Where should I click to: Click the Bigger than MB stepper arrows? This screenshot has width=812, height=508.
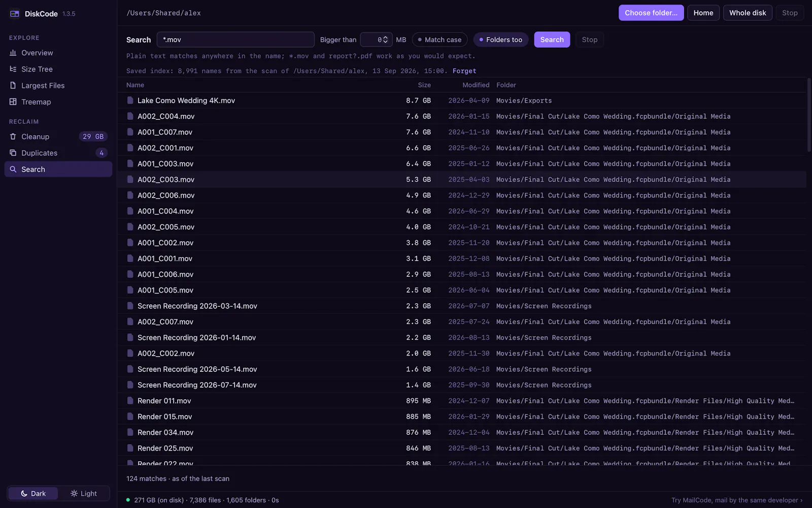(x=386, y=40)
